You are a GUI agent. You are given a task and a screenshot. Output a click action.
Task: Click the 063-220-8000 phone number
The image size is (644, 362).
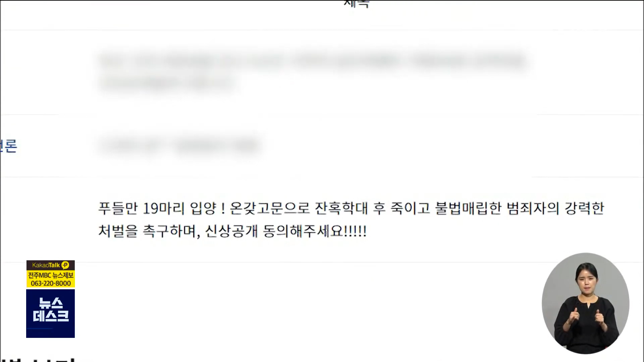point(51,283)
